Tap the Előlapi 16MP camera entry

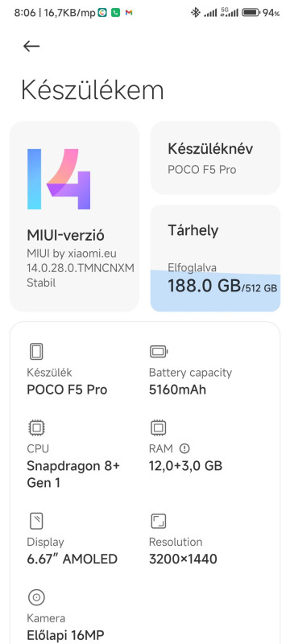tap(66, 635)
